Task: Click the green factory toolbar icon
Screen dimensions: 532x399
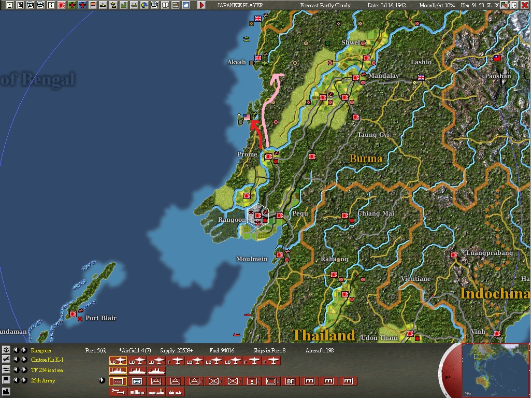Action: [x=124, y=5]
